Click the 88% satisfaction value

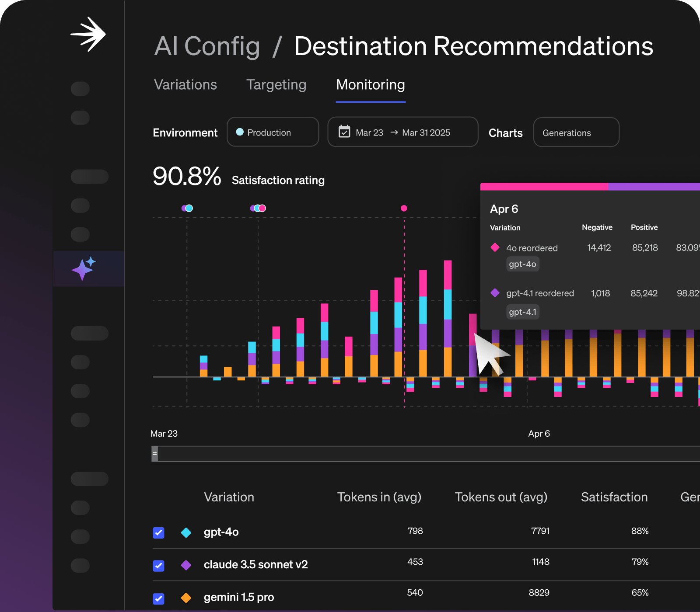(640, 531)
